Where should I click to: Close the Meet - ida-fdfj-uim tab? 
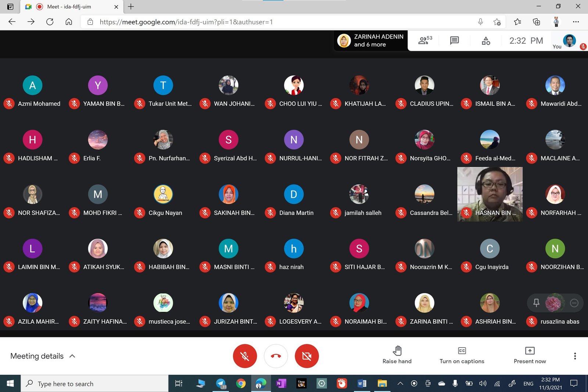[x=116, y=7]
